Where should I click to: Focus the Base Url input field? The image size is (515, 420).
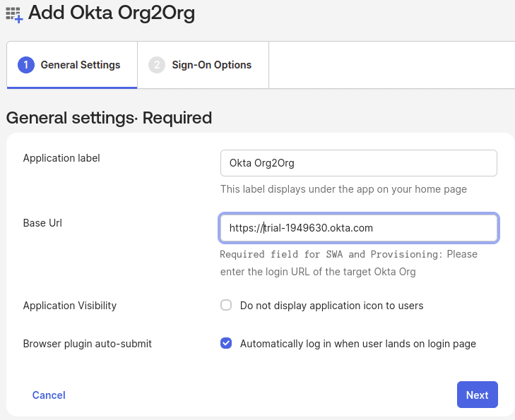[x=359, y=228]
